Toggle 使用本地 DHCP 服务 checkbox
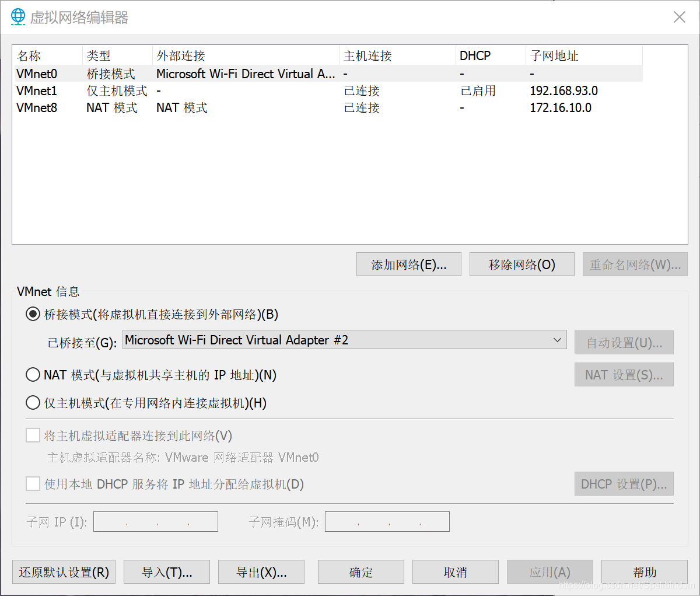Viewport: 700px width, 596px height. (x=33, y=484)
